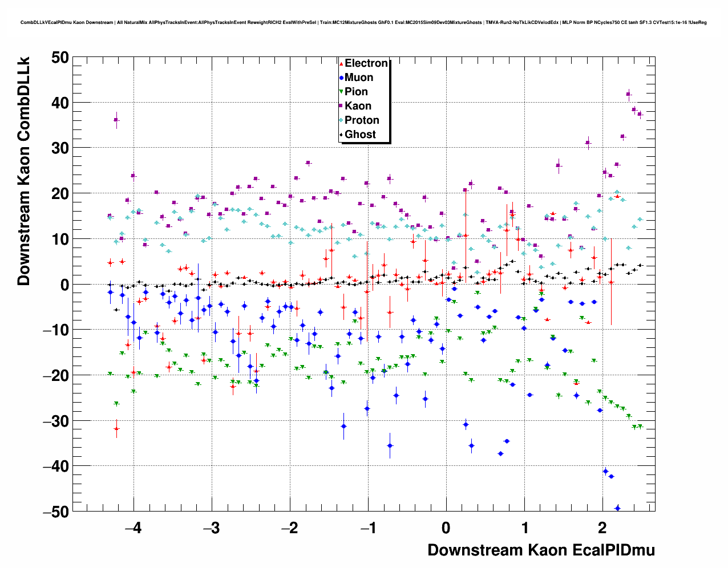Click the black Ghost legend marker
Image resolution: width=728 pixels, height=568 pixels.
click(x=341, y=135)
